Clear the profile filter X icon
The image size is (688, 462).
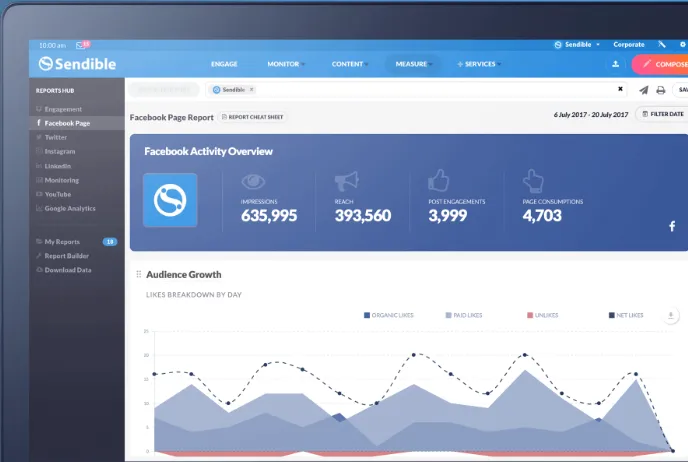(620, 89)
